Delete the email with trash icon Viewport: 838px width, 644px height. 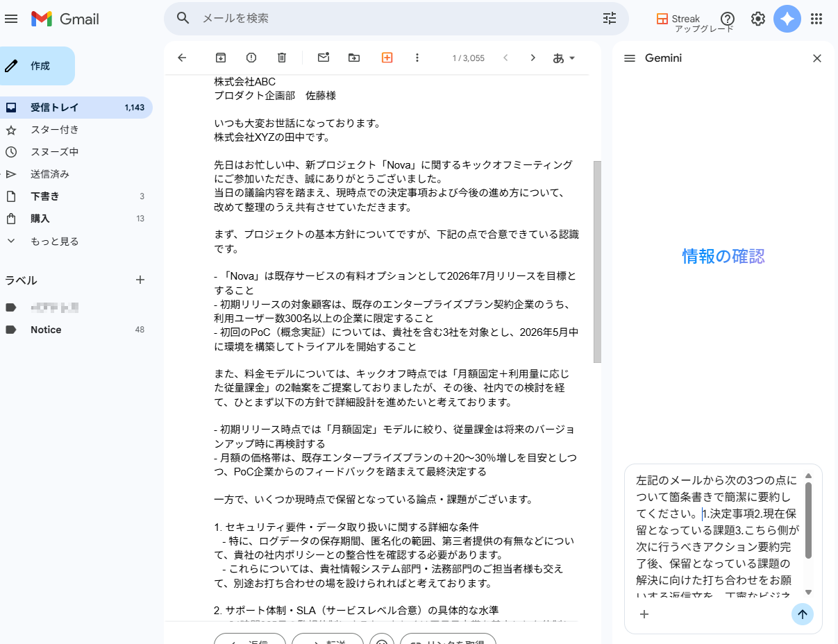(282, 58)
